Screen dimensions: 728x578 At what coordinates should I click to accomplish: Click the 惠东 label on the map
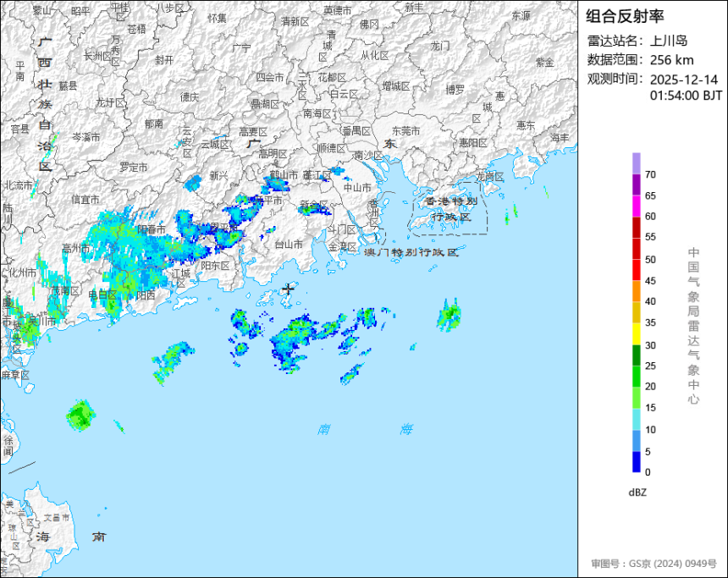pyautogui.click(x=526, y=125)
